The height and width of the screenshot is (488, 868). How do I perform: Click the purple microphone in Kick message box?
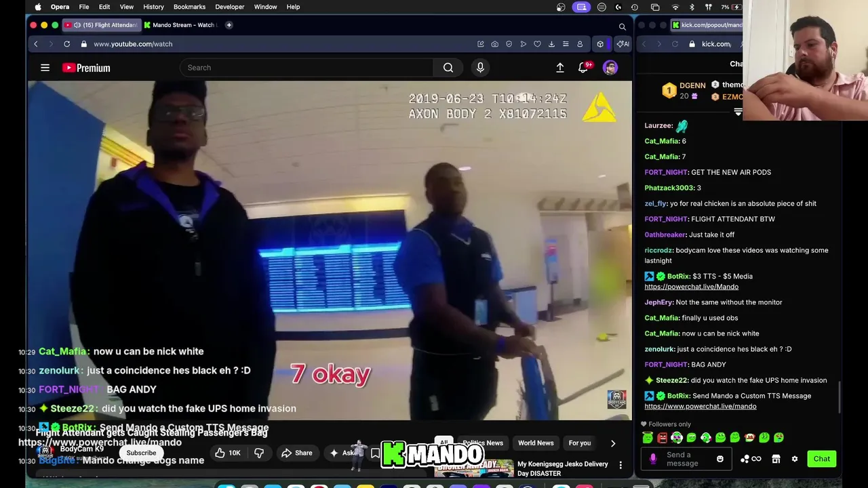tap(653, 459)
